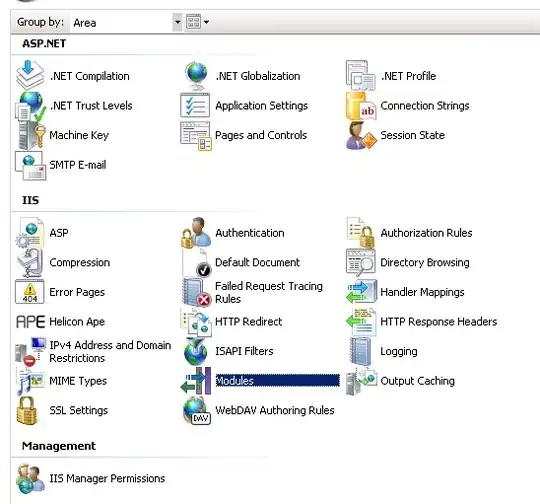Open the ISAPI Filters icon
This screenshot has height=504, width=540.
click(196, 351)
